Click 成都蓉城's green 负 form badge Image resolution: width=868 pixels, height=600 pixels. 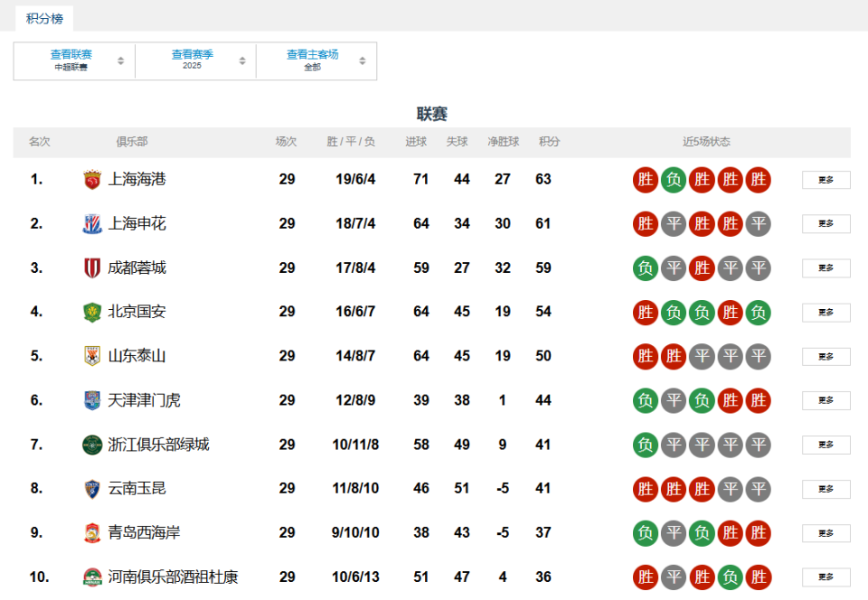(646, 268)
